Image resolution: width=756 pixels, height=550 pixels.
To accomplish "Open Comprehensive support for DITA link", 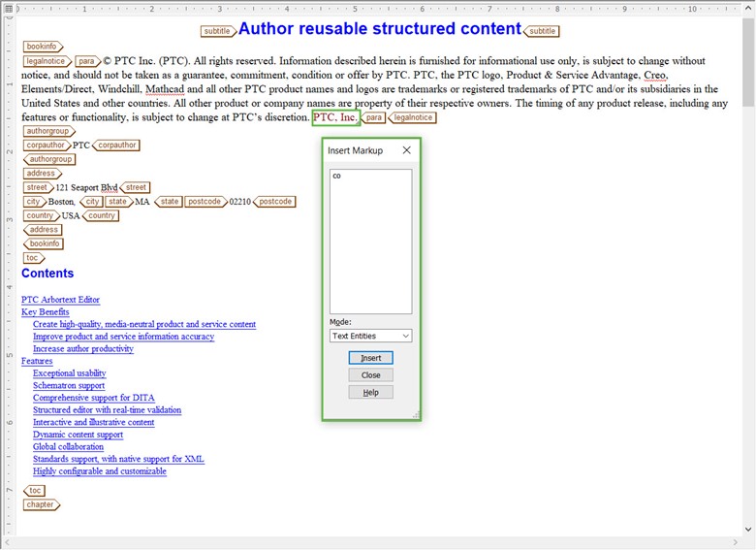I will coord(94,398).
